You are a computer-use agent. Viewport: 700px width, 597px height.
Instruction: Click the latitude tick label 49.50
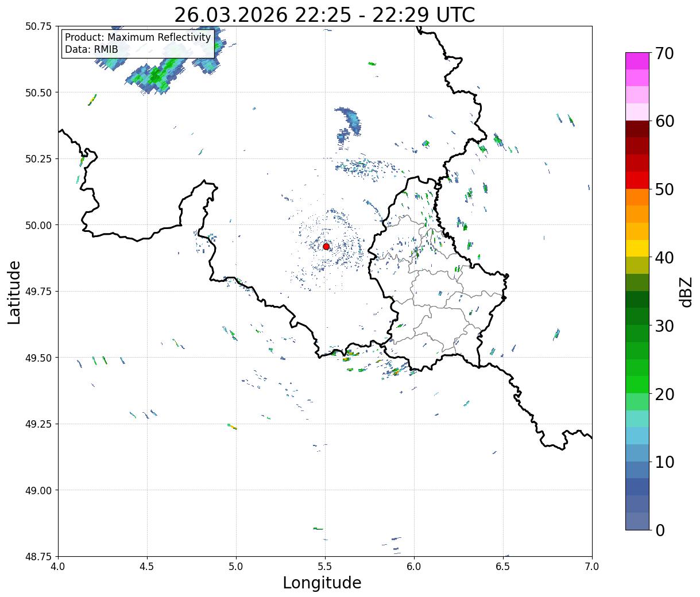tap(38, 358)
